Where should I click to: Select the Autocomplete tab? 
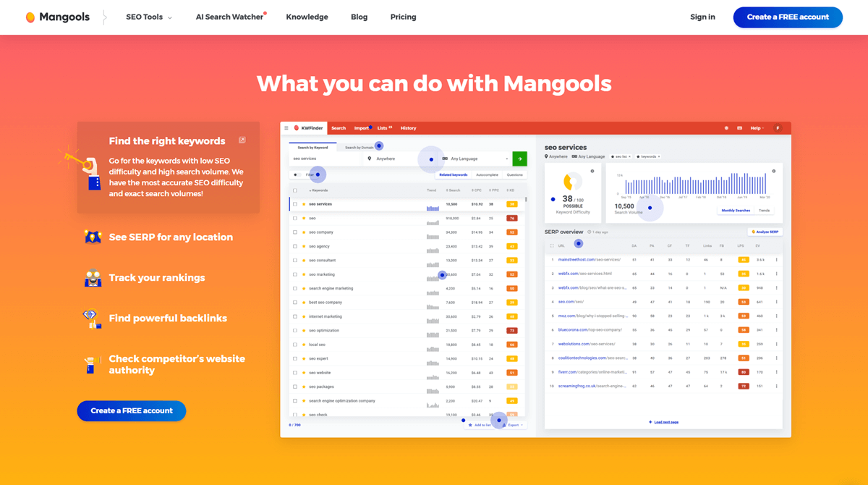(487, 174)
